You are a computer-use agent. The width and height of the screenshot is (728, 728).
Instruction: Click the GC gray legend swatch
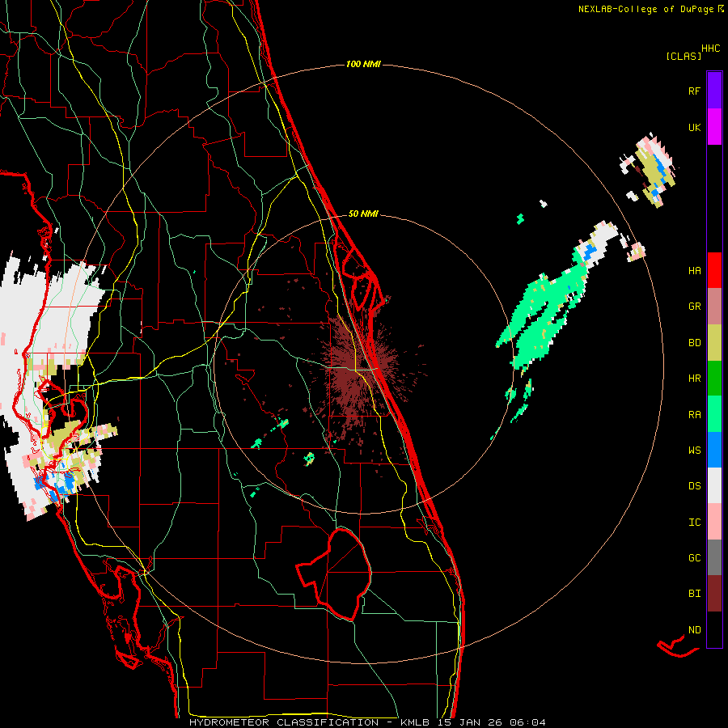(714, 557)
